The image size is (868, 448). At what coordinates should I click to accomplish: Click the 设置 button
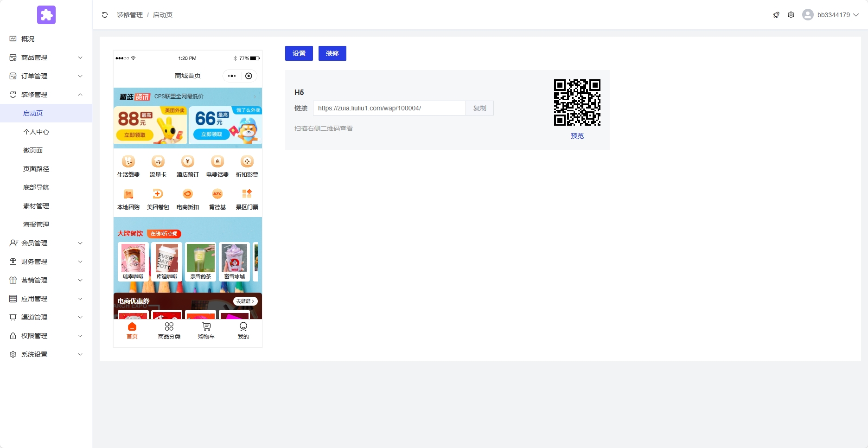[299, 53]
